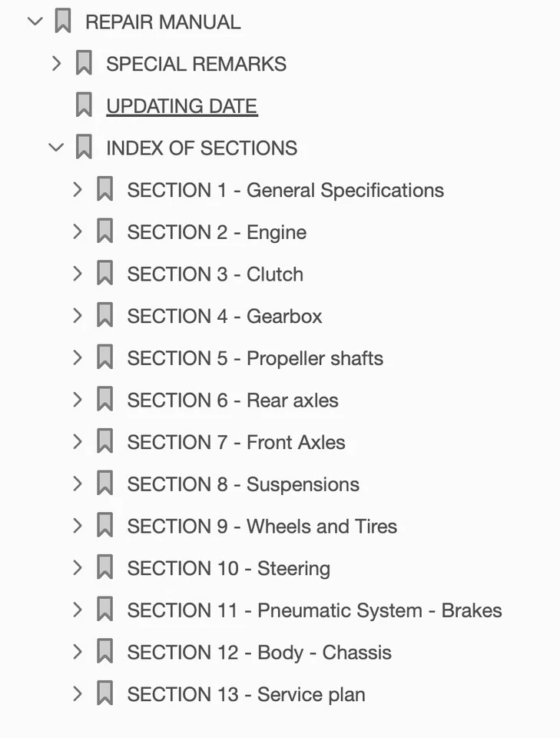Screen dimensions: 560x738
Task: Open the UPDATING DATE link
Action: pos(181,106)
